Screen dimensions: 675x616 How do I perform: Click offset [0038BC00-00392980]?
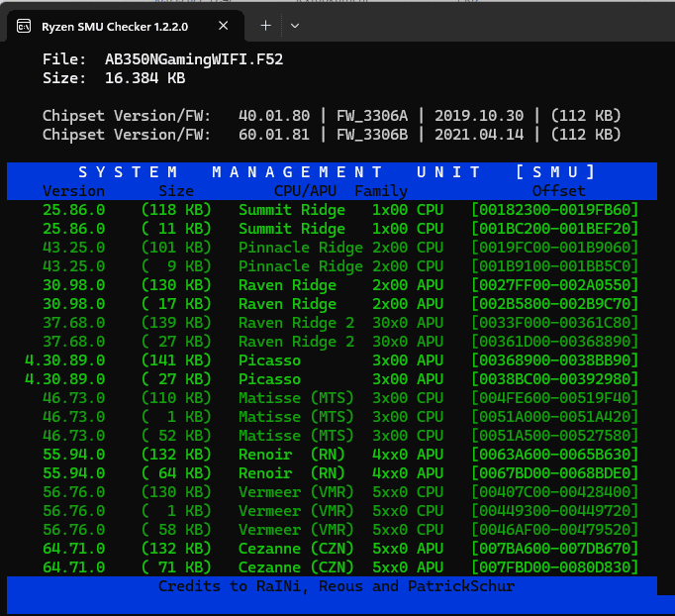(x=554, y=379)
